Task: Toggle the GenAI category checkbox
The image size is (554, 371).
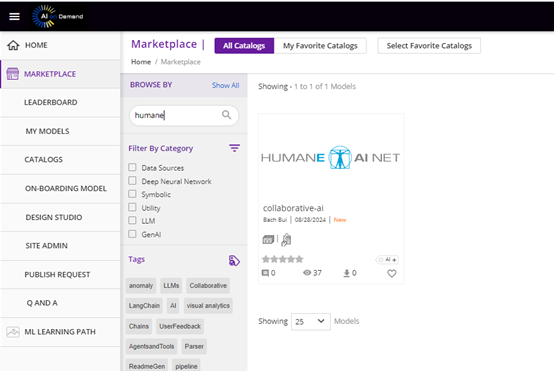Action: pos(132,234)
